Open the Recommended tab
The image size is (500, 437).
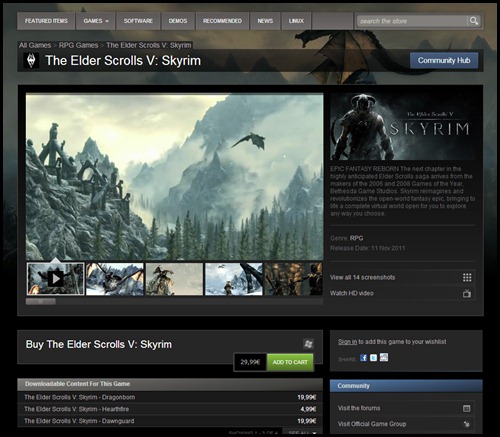222,21
